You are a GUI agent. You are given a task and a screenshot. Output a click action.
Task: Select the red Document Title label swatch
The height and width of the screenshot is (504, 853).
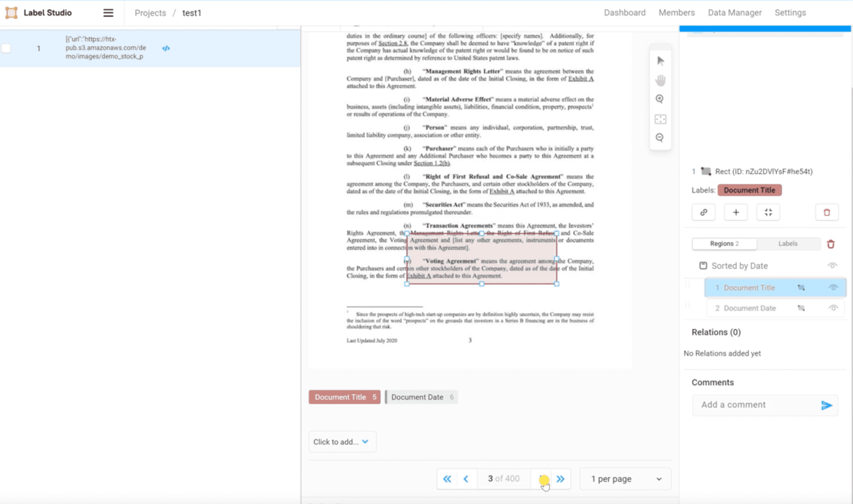tap(344, 397)
